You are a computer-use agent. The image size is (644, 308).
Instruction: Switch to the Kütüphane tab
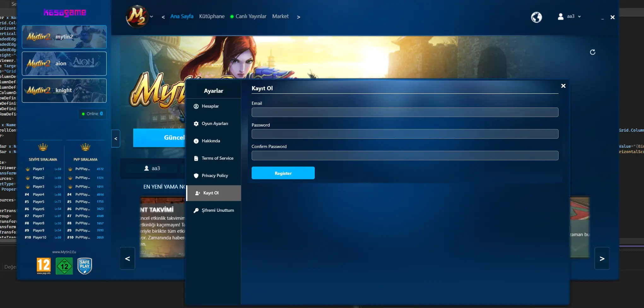click(x=212, y=16)
